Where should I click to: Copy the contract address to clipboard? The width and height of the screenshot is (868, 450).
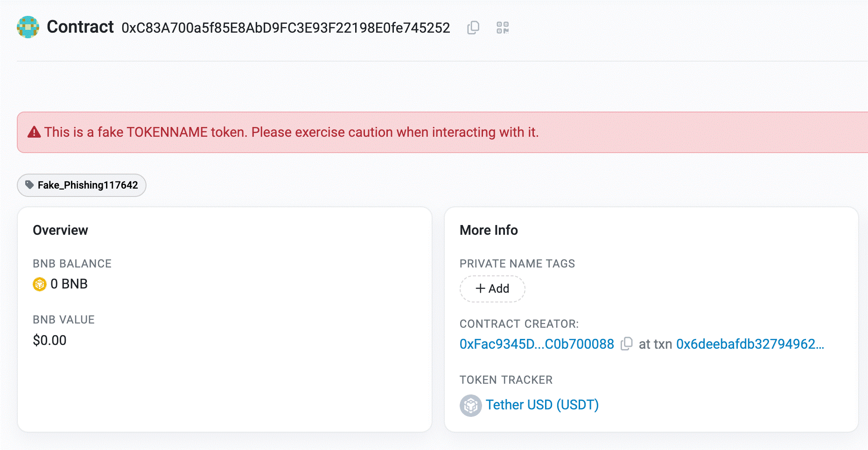(473, 28)
